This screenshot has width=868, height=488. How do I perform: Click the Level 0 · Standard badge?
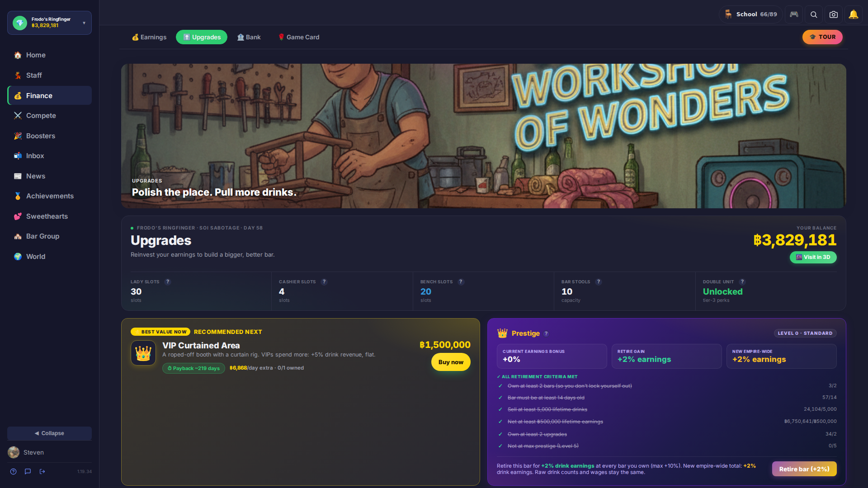coord(805,333)
